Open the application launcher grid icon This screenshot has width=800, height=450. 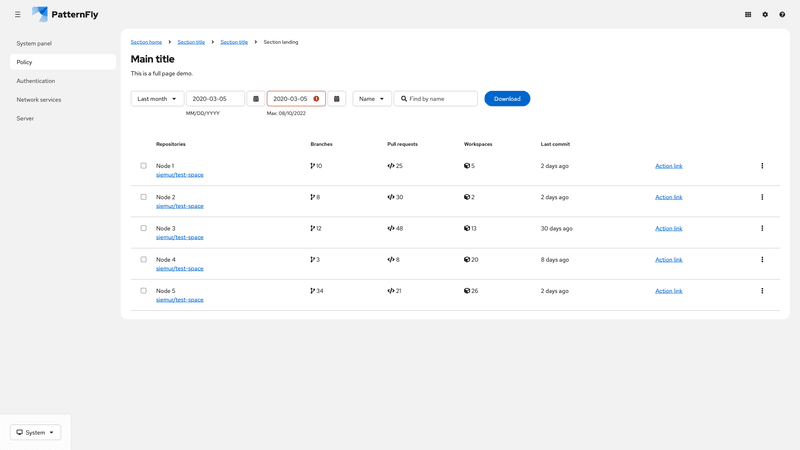tap(748, 14)
